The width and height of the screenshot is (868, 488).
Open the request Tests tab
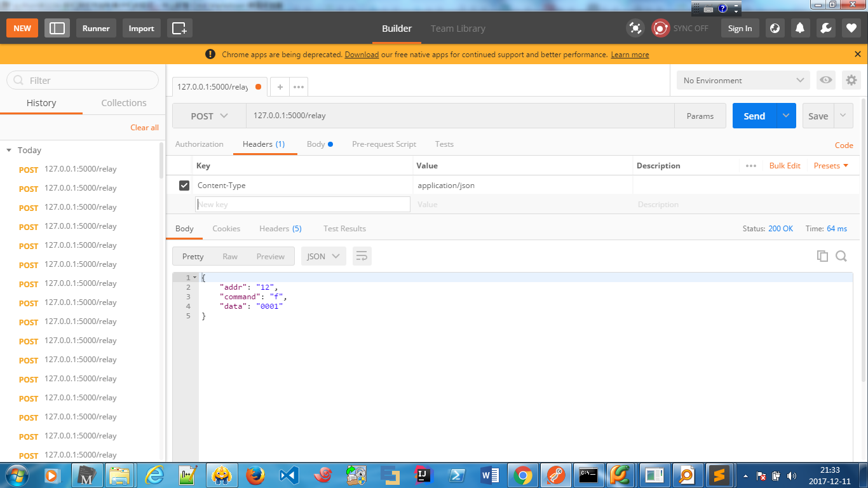[x=444, y=144]
